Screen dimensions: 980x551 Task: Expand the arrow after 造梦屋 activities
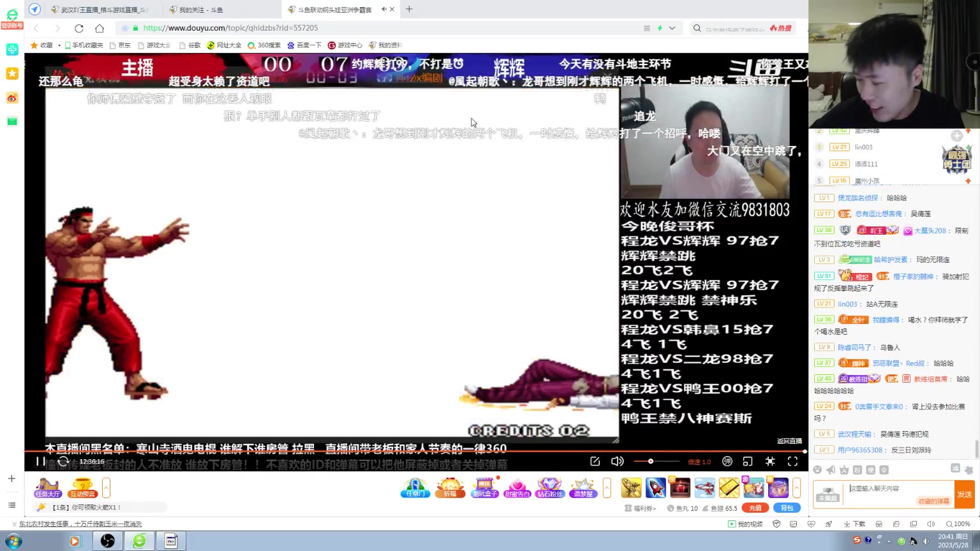point(607,488)
